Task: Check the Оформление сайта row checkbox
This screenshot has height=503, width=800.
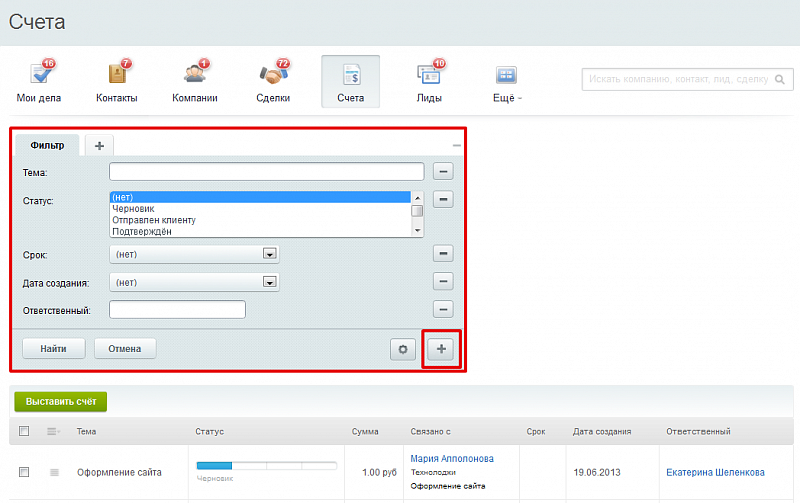Action: click(x=24, y=472)
